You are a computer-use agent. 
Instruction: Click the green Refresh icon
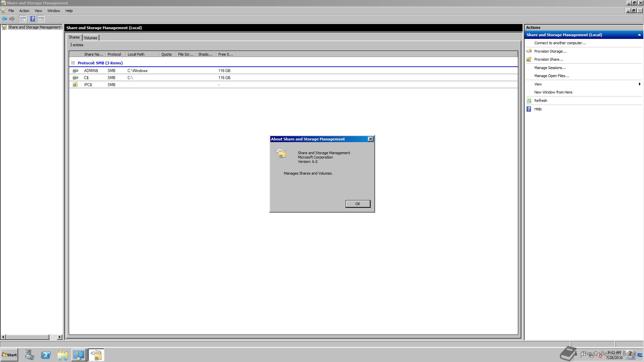529,101
